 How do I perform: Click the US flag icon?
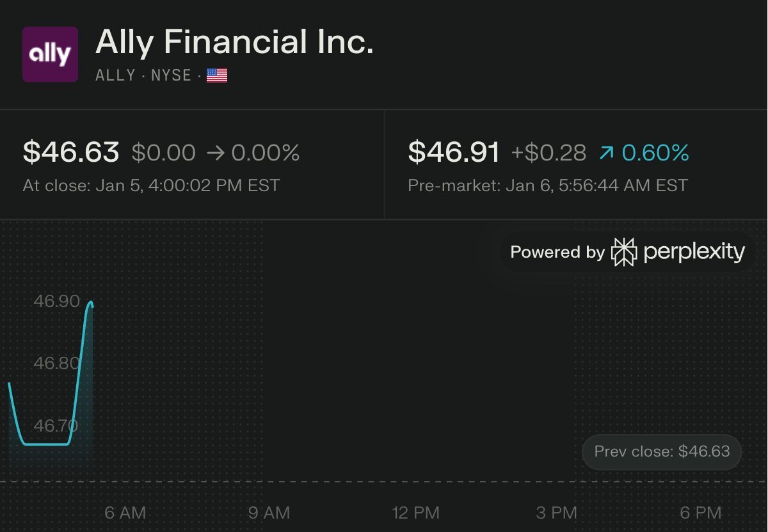(x=217, y=76)
